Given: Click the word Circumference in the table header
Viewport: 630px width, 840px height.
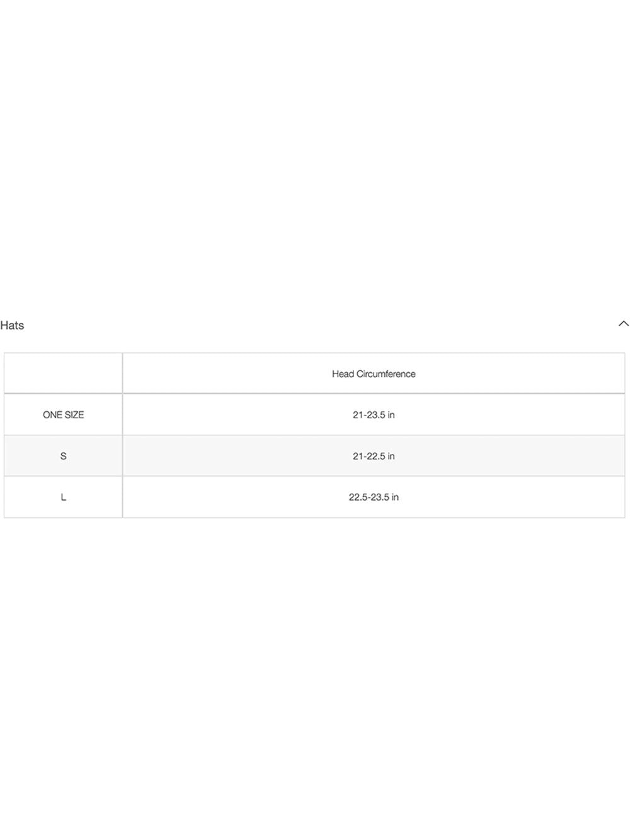Looking at the screenshot, I should pos(386,374).
